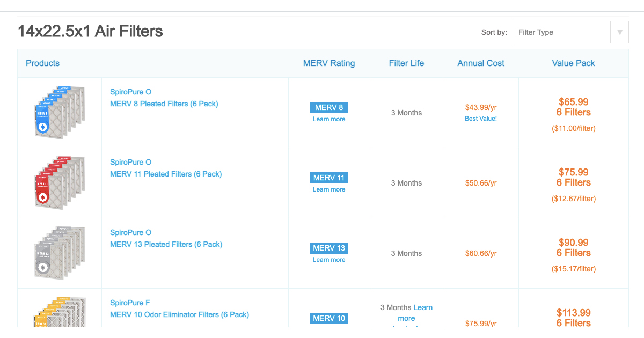Select the $113.99 6 Filters value pack
Screen dimensions: 644x338
point(574,318)
